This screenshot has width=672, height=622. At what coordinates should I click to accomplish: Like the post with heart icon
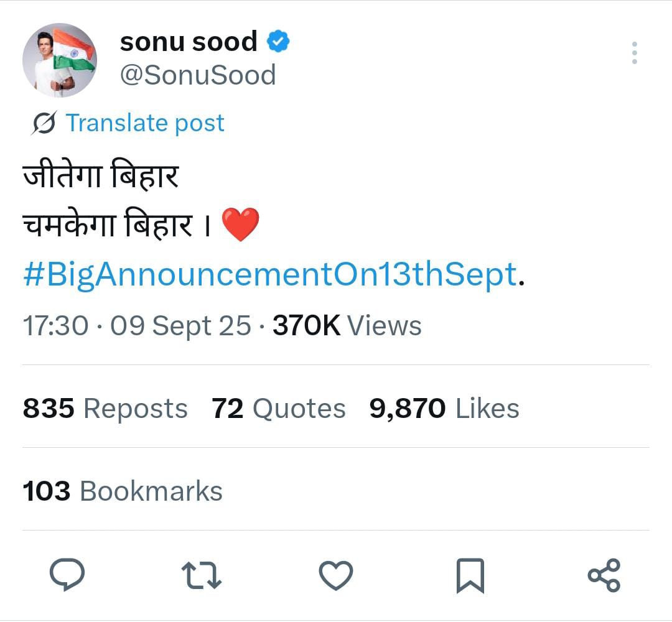tap(336, 575)
